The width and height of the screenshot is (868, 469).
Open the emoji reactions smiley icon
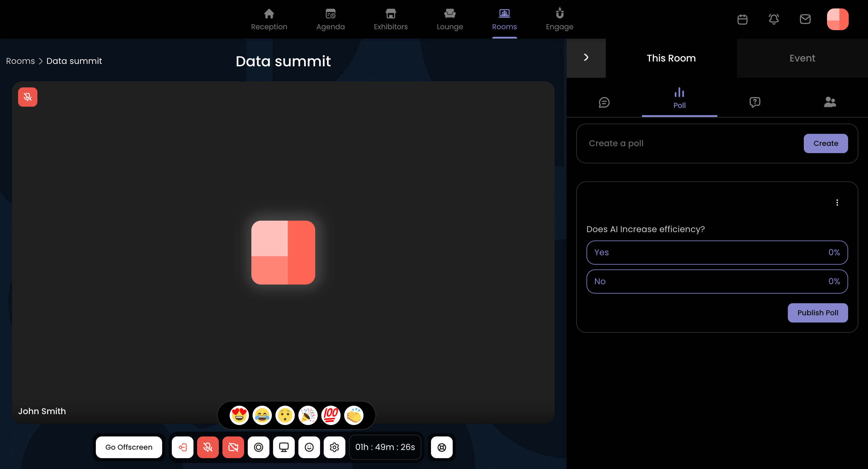coord(309,447)
